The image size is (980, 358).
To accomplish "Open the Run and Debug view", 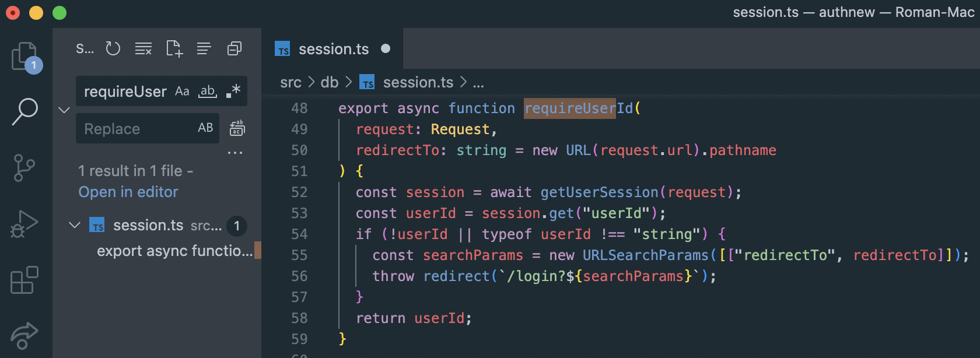I will click(x=24, y=223).
